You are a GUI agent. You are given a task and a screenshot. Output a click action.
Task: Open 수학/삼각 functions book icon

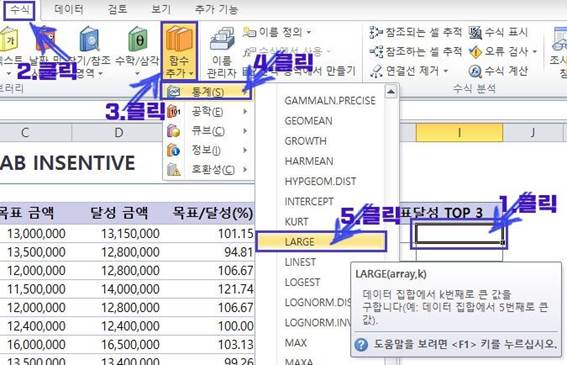pyautogui.click(x=137, y=39)
